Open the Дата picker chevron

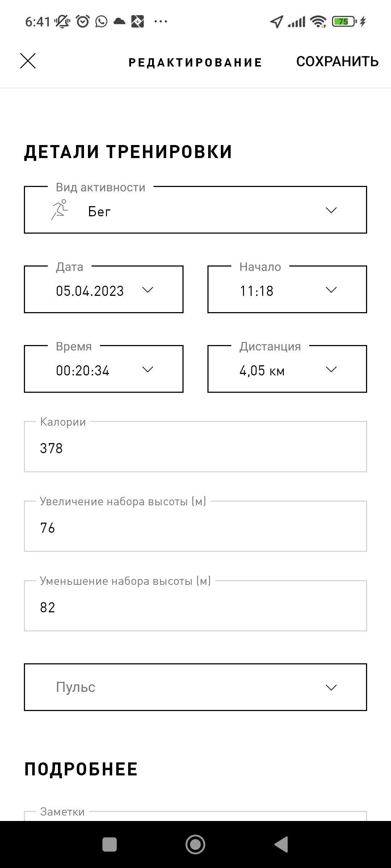pos(147,290)
